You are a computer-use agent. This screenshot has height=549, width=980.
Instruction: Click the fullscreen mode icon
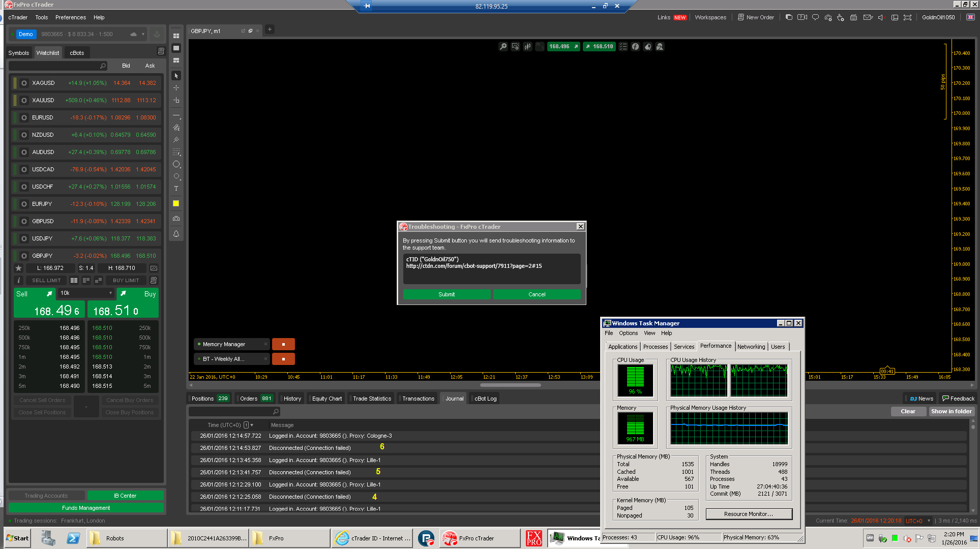(x=907, y=17)
